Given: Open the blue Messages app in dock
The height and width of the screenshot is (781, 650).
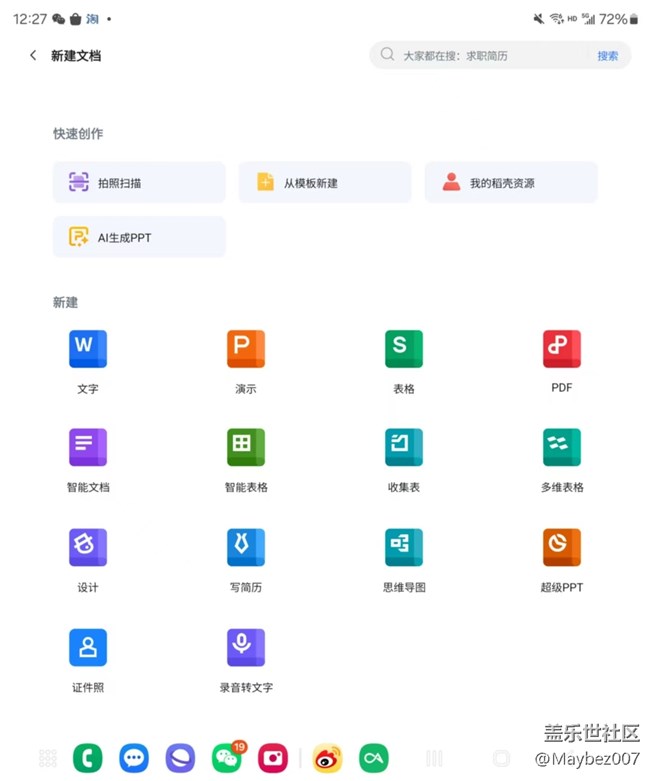Looking at the screenshot, I should (133, 758).
